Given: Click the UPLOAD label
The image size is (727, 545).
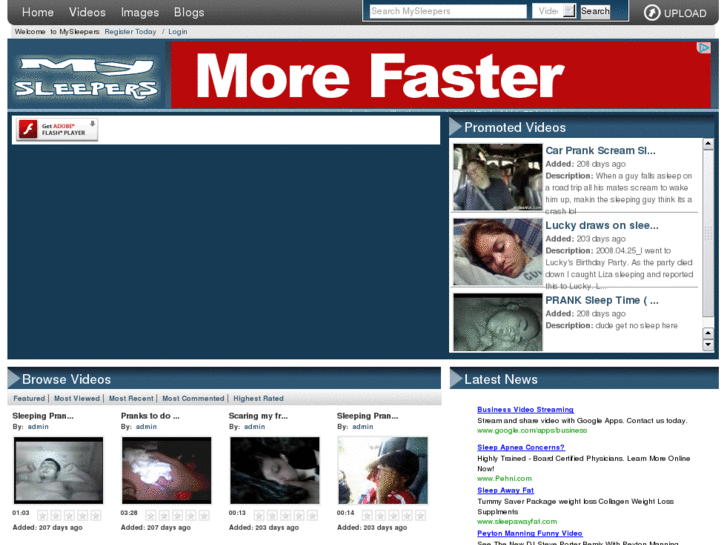Looking at the screenshot, I should [x=685, y=13].
